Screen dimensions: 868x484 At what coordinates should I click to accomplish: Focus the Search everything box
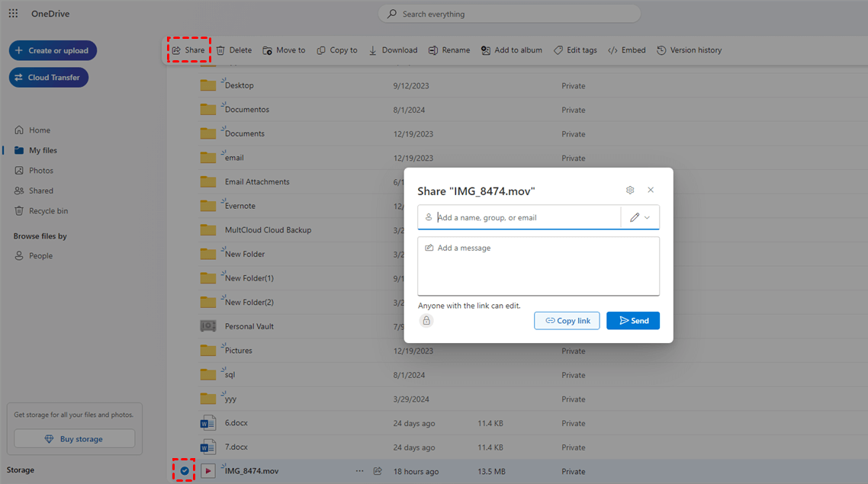click(x=510, y=14)
